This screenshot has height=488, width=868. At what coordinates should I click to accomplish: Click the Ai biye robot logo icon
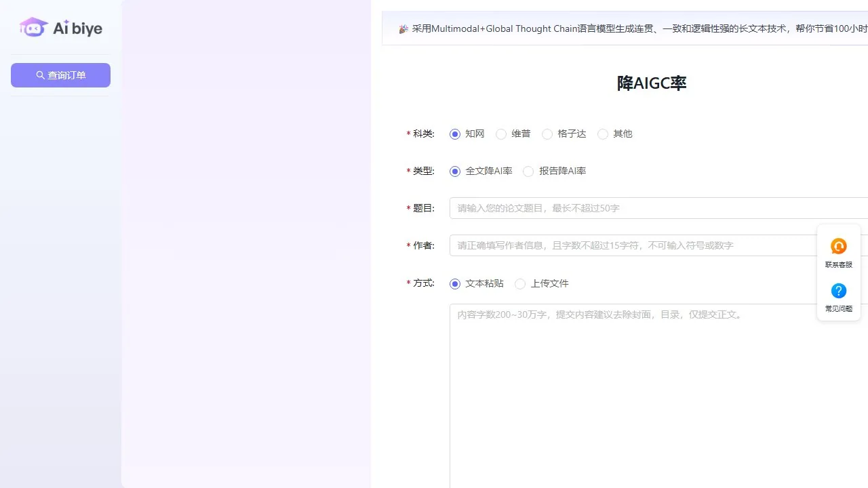(x=33, y=27)
